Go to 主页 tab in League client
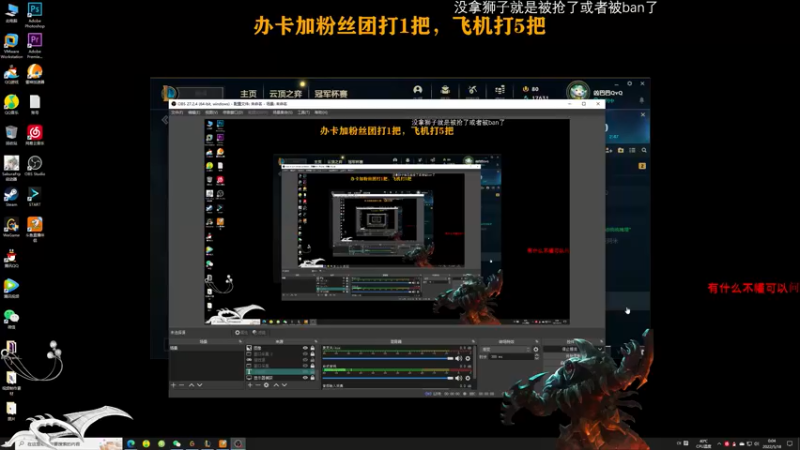Viewport: 800px width, 450px height. [x=248, y=94]
